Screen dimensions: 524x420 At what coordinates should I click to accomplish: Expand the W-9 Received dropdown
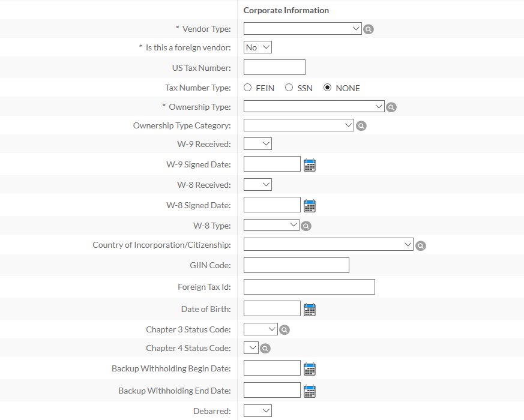257,143
